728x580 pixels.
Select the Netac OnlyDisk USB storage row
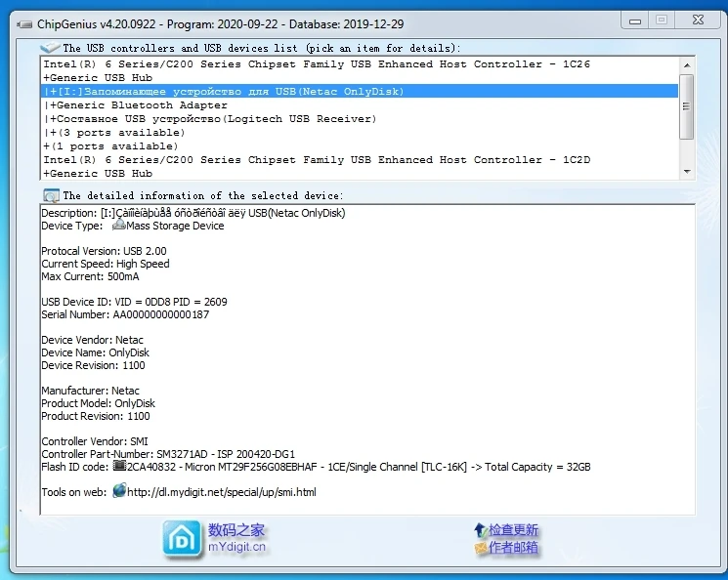(360, 92)
